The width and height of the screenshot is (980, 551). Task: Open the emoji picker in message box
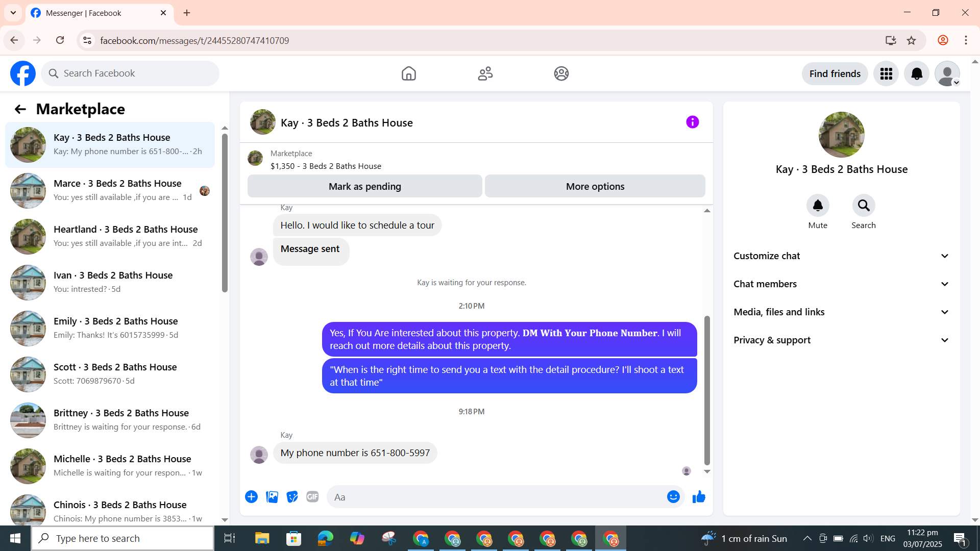tap(673, 497)
